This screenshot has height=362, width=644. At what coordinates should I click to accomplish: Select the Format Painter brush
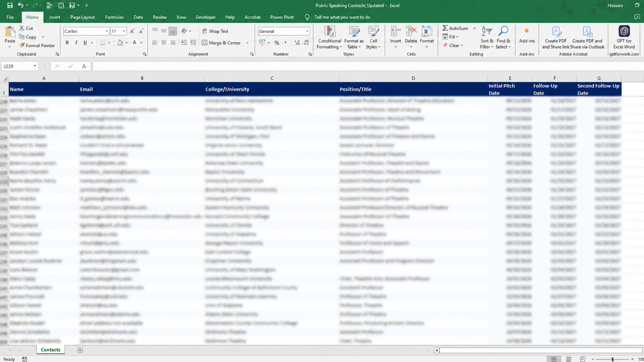22,45
